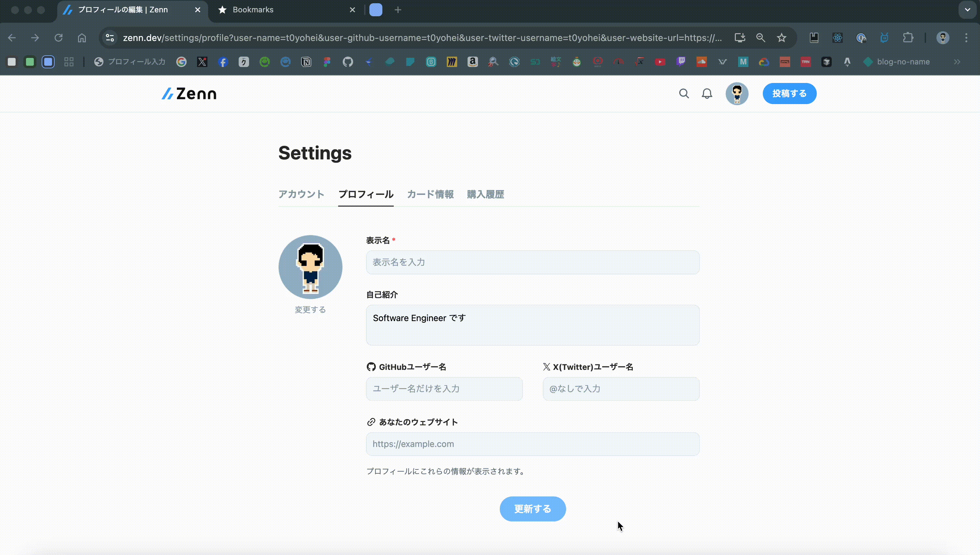Open a new tab with plus button
980x555 pixels.
pos(398,10)
